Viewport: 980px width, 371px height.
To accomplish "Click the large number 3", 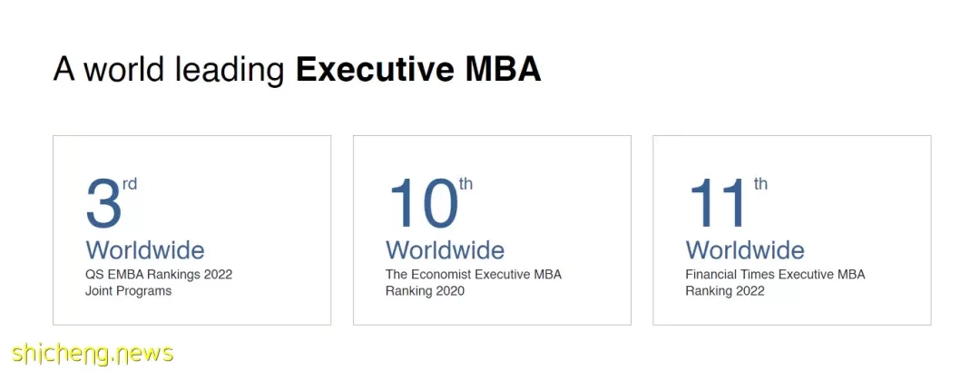I will [103, 203].
